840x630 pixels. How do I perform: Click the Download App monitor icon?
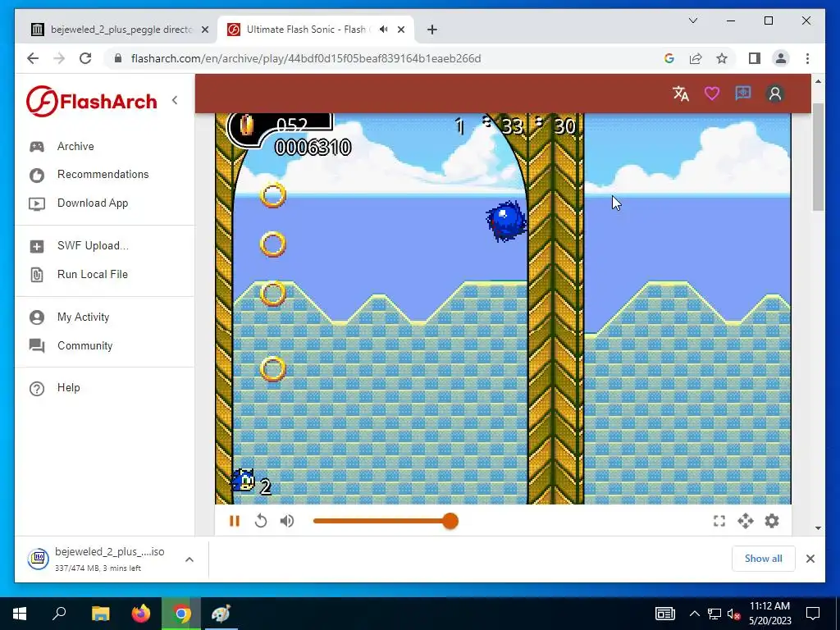[37, 203]
